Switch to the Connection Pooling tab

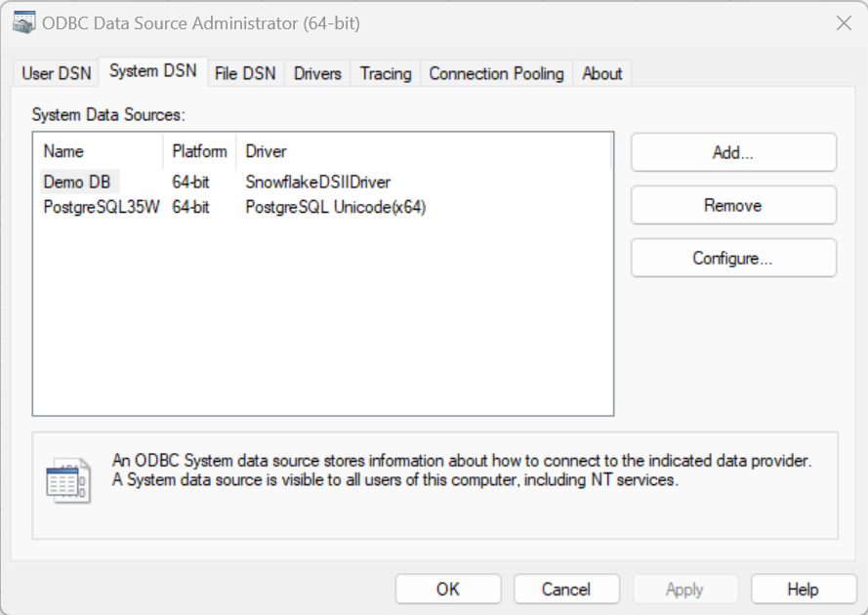(x=495, y=73)
